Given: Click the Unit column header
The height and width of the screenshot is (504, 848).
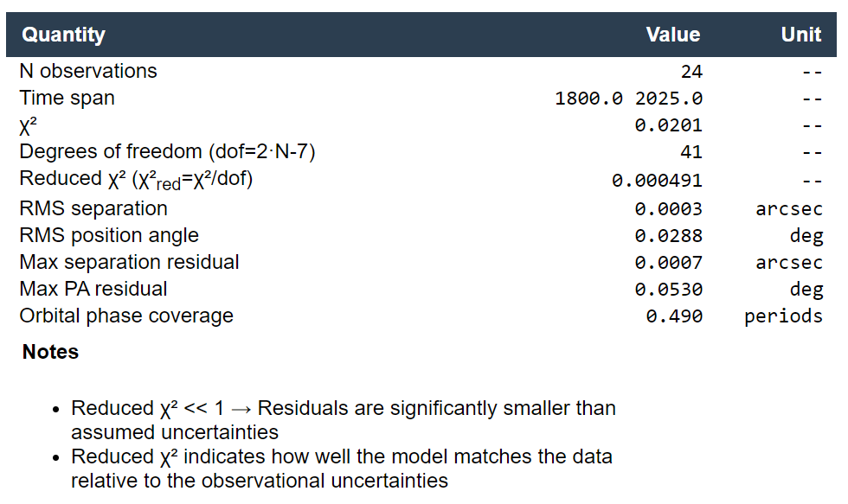Looking at the screenshot, I should [x=800, y=35].
